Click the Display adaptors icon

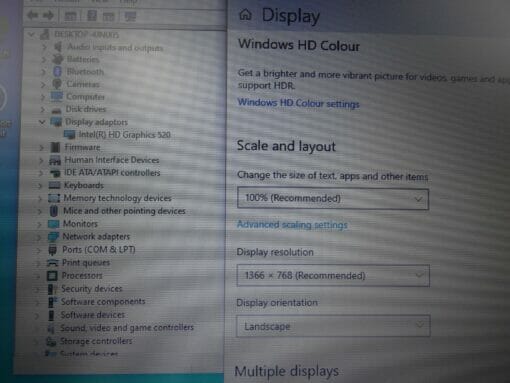56,122
